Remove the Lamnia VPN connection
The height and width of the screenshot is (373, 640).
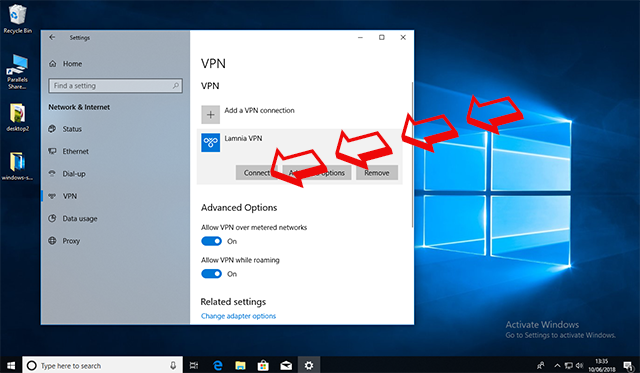pyautogui.click(x=377, y=173)
